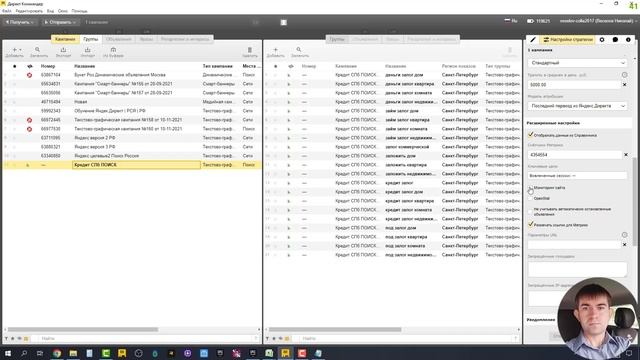640x360 pixels.
Task: Click the points balance 119621 indicator
Action: (538, 21)
